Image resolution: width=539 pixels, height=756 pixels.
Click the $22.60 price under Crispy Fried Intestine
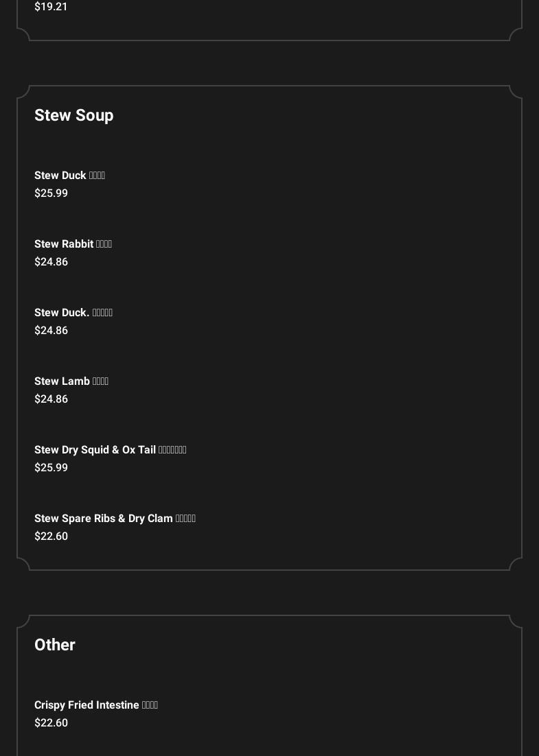(x=51, y=723)
